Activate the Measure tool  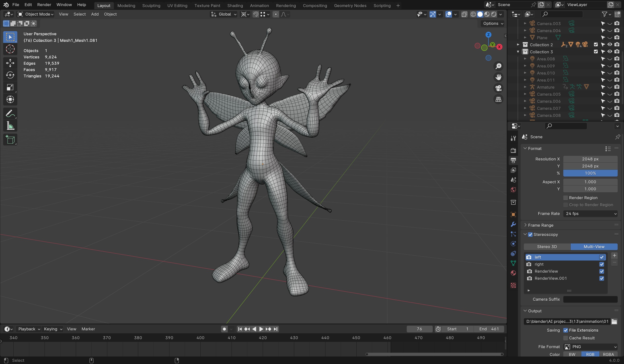pos(10,126)
